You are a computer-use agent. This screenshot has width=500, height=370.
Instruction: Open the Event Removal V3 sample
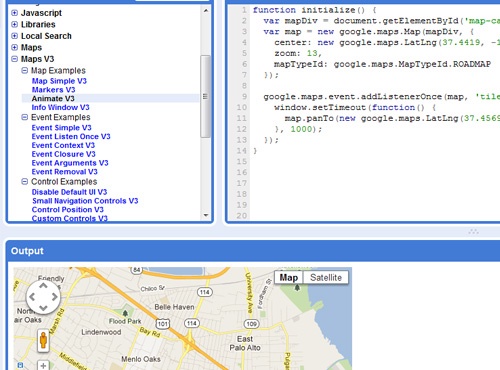coord(64,172)
